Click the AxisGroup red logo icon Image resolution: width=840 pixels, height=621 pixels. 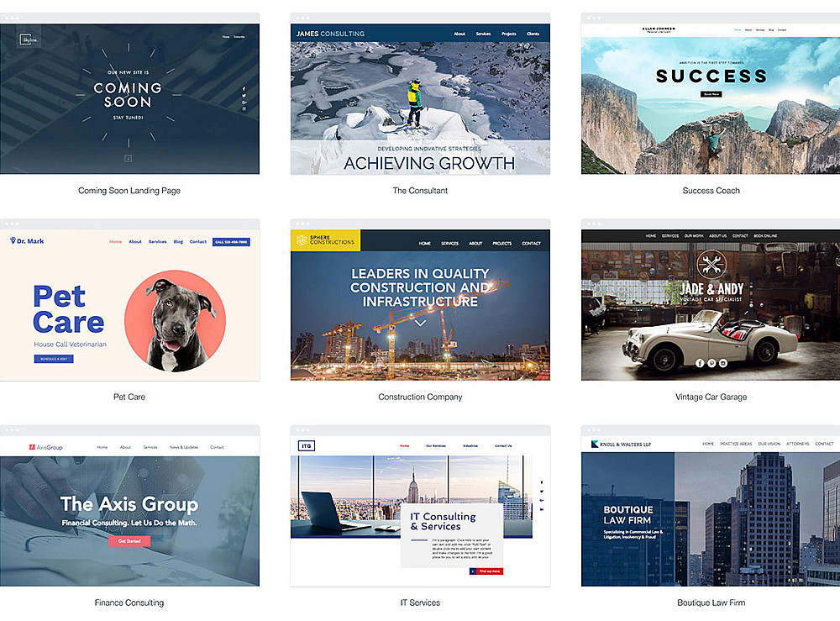pyautogui.click(x=32, y=447)
